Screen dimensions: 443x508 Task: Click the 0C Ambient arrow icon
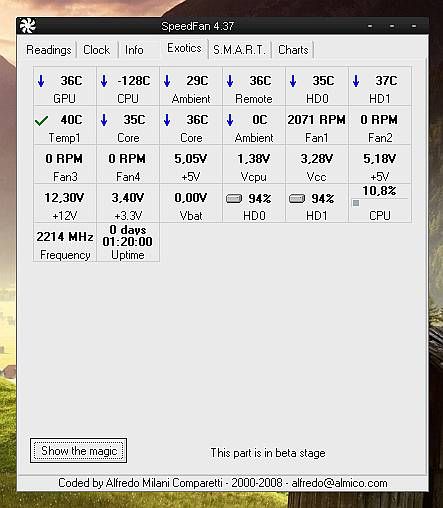coord(230,120)
